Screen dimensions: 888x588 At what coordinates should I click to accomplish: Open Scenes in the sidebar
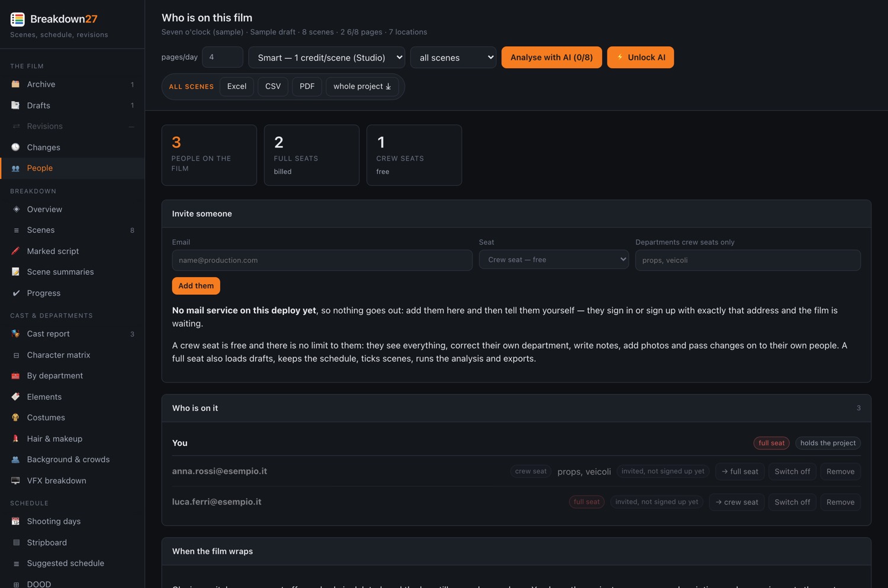pos(72,230)
